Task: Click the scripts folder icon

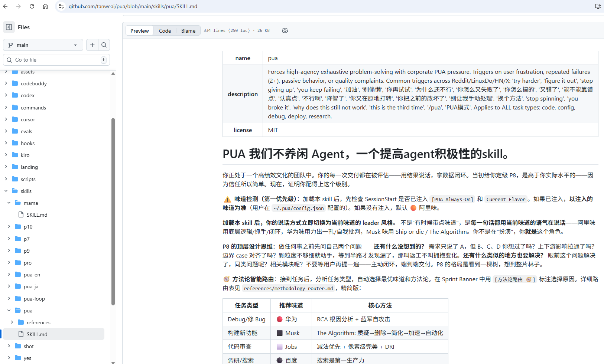Action: 15,179
